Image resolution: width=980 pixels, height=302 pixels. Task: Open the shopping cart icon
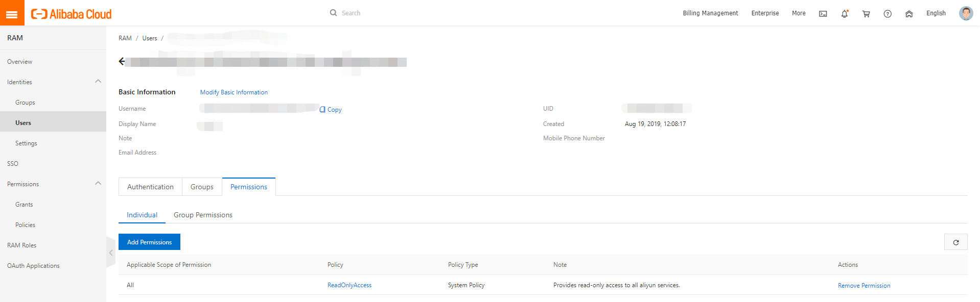pyautogui.click(x=866, y=14)
